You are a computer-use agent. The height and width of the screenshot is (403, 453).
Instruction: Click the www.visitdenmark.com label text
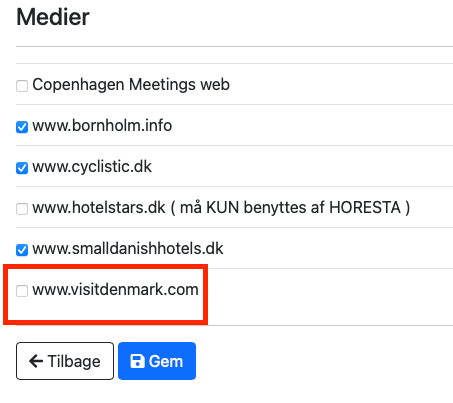[115, 290]
